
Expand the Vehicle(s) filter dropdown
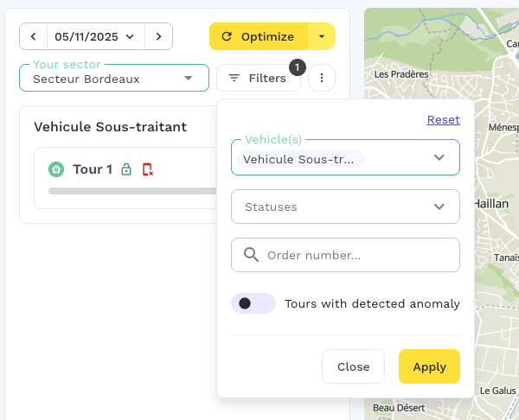[439, 157]
